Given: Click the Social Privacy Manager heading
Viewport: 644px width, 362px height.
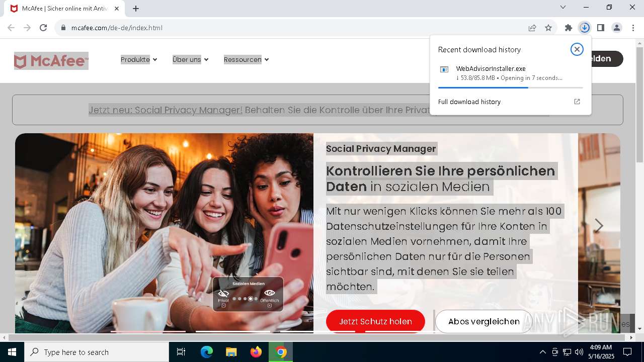Looking at the screenshot, I should pos(381,148).
